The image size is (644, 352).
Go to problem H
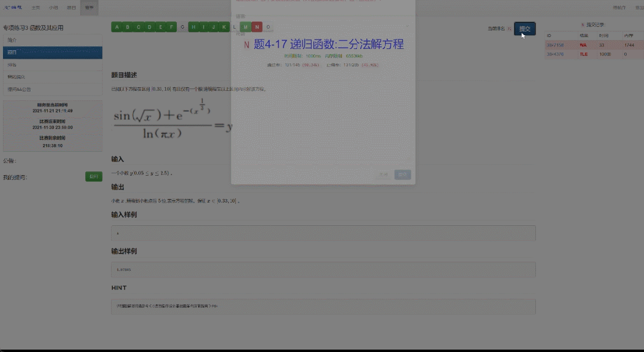193,27
